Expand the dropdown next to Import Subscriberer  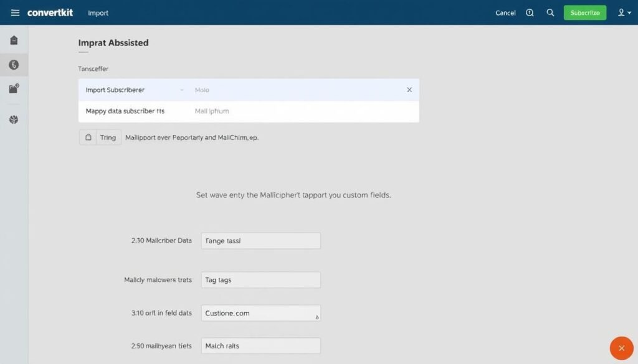[x=183, y=90]
